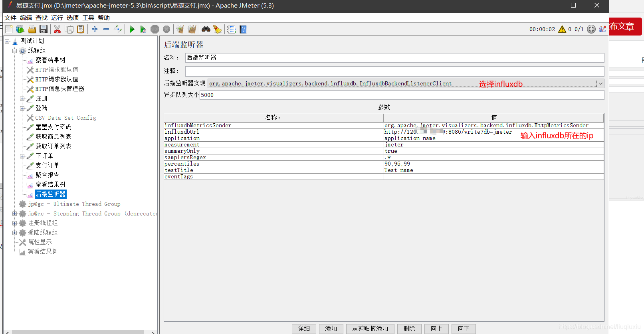Viewport: 644px width, 334px height.
Task: Open the 文件 menu
Action: coord(10,18)
